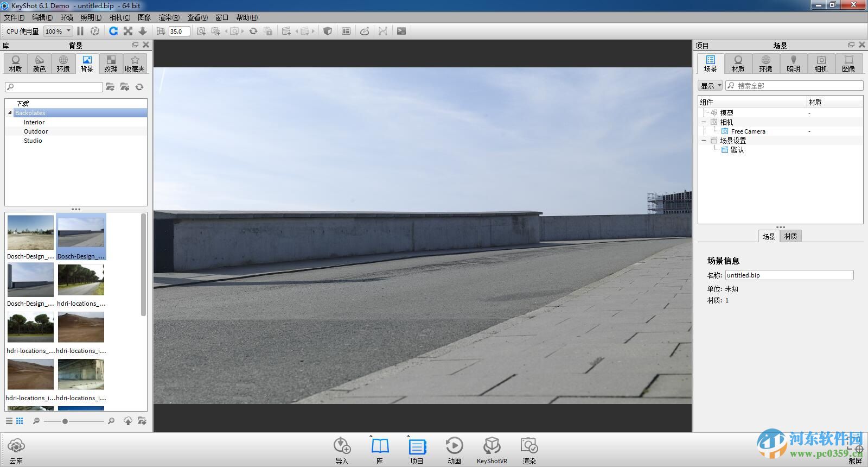Select Free Camera in scene tree
This screenshot has height=467, width=868.
748,131
